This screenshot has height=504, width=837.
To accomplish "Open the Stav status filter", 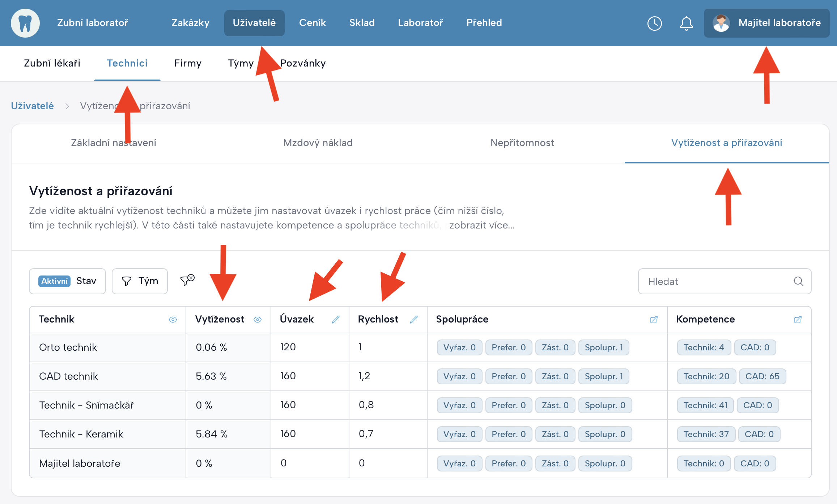I will point(68,281).
